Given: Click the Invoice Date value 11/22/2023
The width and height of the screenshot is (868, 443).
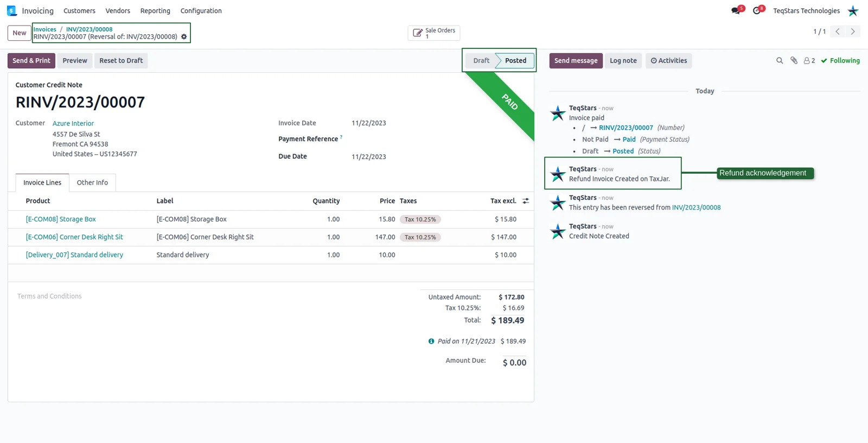Looking at the screenshot, I should [369, 123].
